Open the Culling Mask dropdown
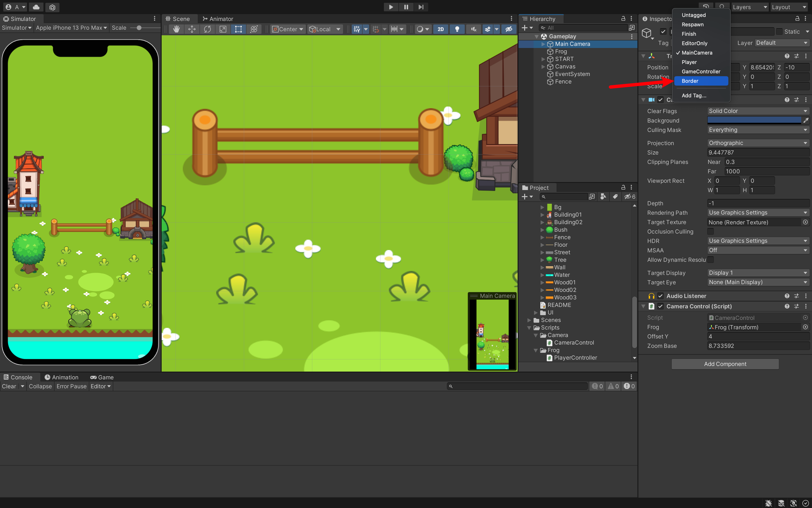The width and height of the screenshot is (812, 508). 758,130
